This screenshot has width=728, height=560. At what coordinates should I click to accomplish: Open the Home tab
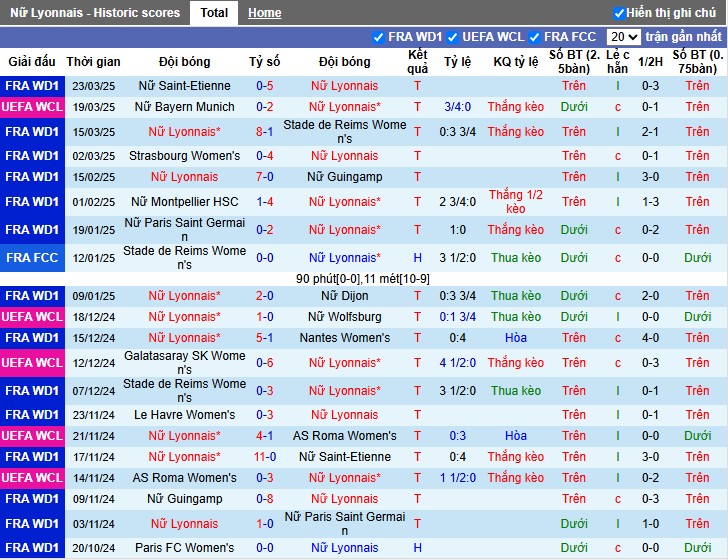[x=265, y=13]
